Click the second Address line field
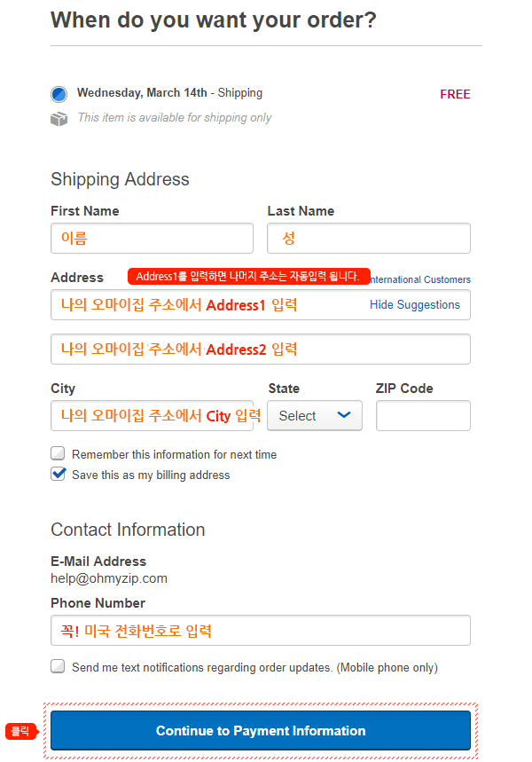Image resolution: width=532 pixels, height=762 pixels. pos(260,350)
